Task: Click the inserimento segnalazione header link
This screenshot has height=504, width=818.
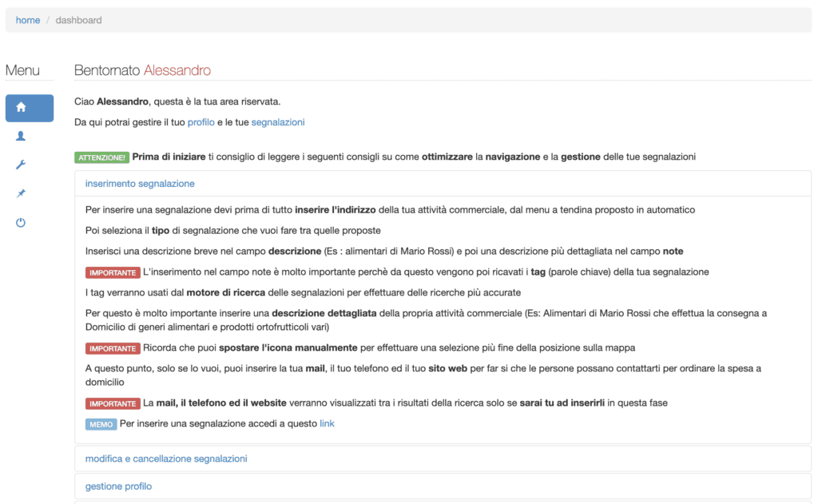Action: coord(139,184)
